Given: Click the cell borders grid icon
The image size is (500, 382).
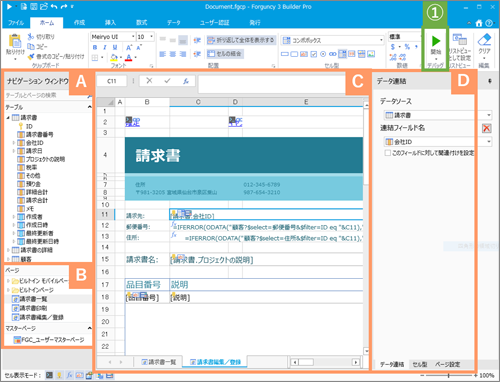Looking at the screenshot, I should click(x=95, y=58).
